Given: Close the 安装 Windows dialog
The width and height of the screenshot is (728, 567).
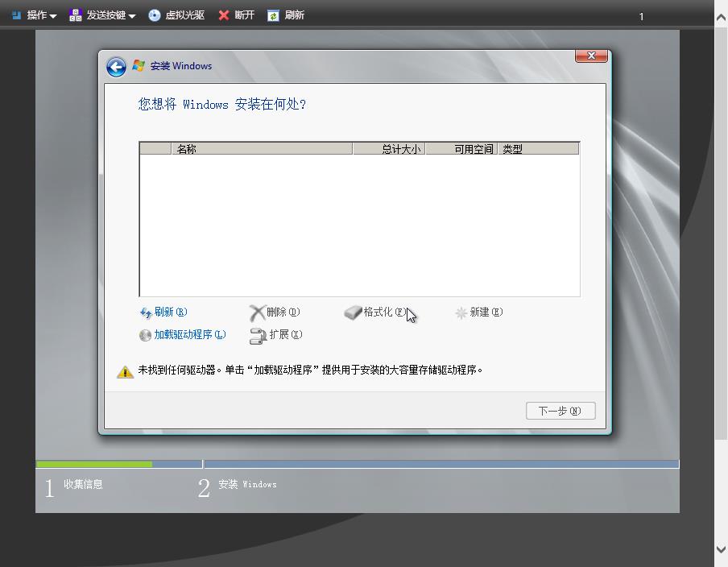Looking at the screenshot, I should coord(591,56).
